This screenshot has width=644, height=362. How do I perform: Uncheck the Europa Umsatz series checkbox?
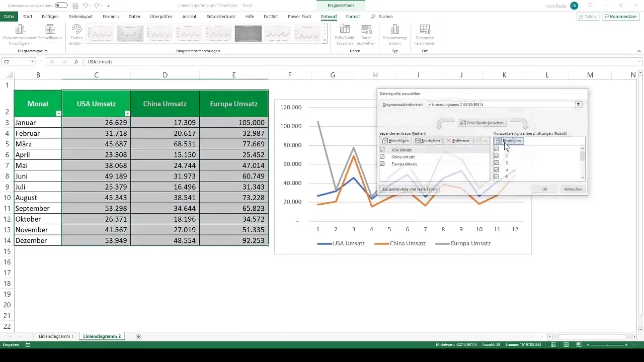click(x=383, y=164)
